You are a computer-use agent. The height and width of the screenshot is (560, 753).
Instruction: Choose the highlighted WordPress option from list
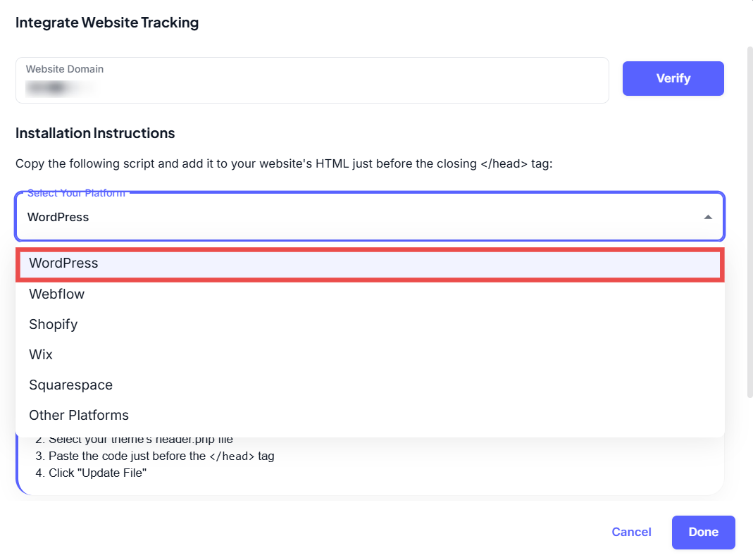point(63,263)
